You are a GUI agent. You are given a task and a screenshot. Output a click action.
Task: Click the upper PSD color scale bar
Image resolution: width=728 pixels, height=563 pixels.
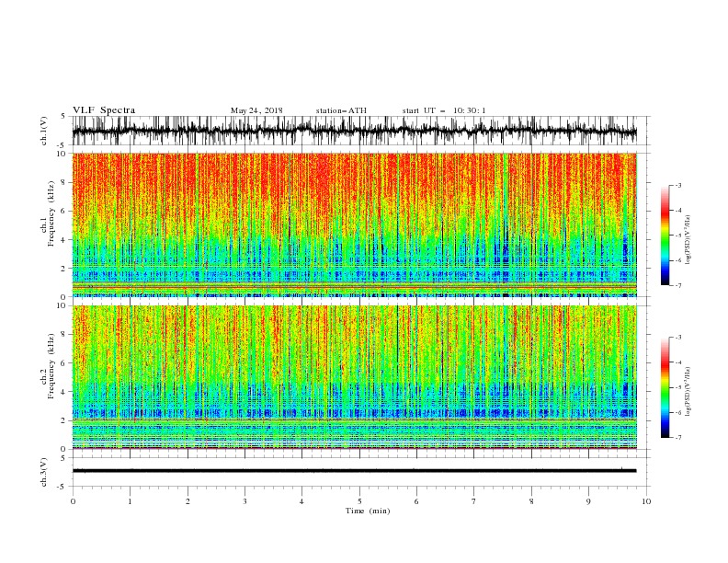(x=665, y=236)
